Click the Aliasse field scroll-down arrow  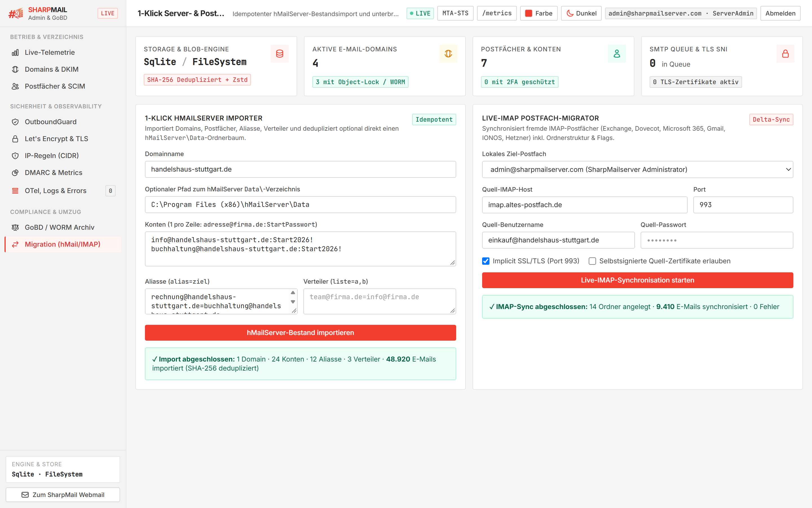click(293, 302)
